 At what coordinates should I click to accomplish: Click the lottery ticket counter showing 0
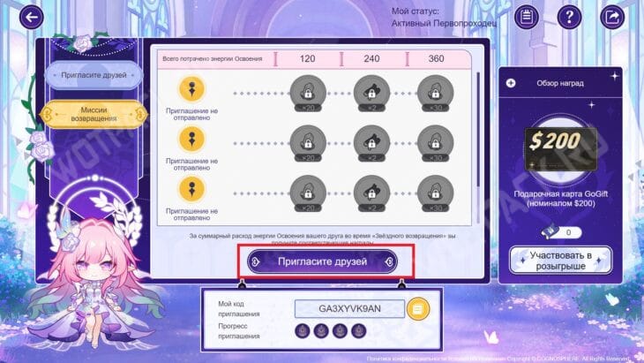tap(561, 232)
